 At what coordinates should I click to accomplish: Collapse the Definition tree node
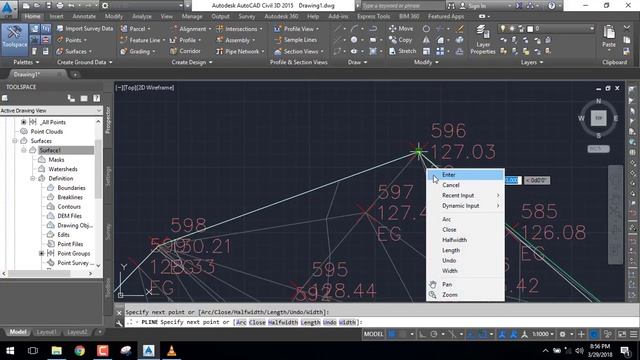point(33,178)
